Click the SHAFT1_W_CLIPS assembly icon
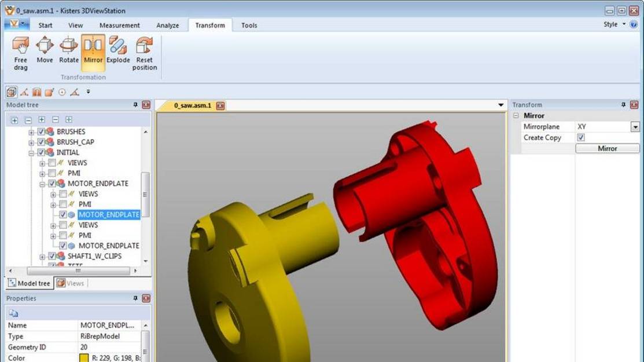Image resolution: width=644 pixels, height=362 pixels. point(61,256)
